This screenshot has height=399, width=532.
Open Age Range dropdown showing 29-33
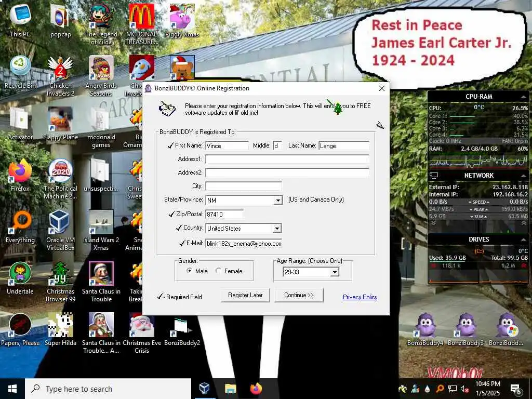pos(335,272)
